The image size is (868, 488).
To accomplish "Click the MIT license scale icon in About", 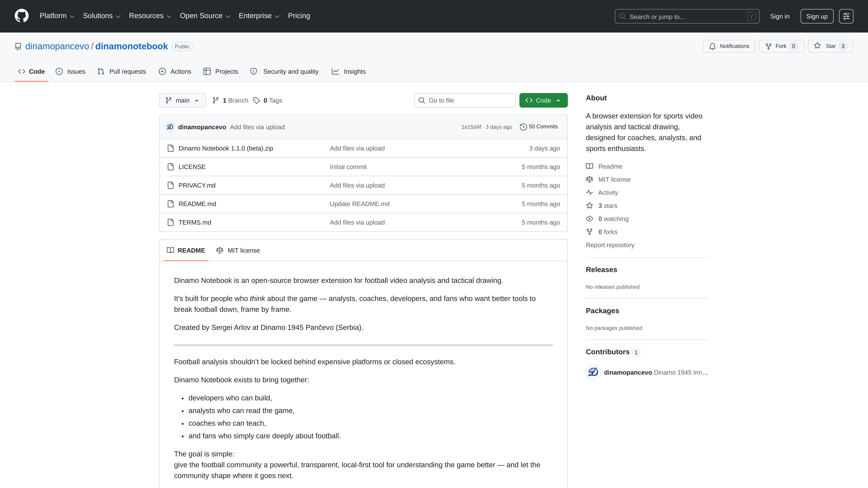I will coord(589,180).
